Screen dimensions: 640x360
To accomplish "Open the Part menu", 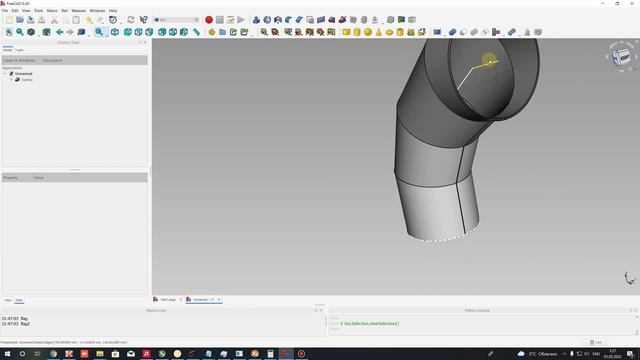I will tap(64, 11).
